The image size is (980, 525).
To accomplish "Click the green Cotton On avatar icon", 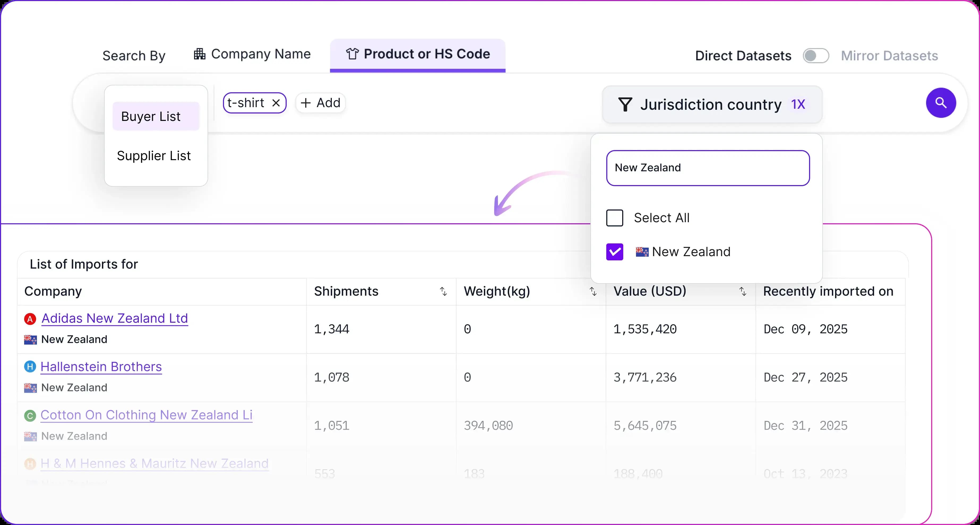I will click(x=30, y=415).
